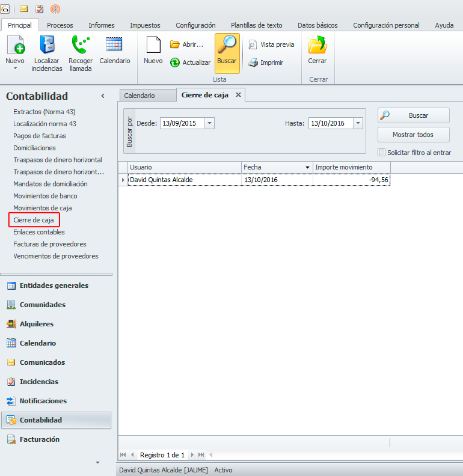463x476 pixels.
Task: Click the clipboard checkmark icon at top
Action: [40, 9]
